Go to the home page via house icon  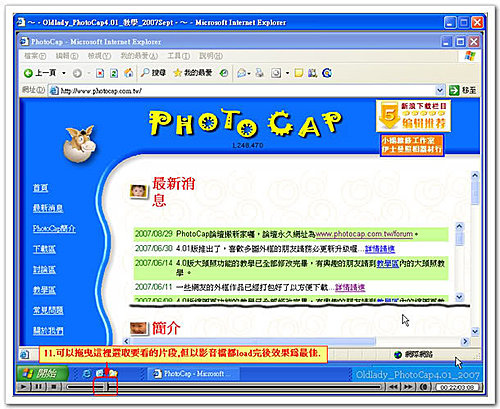pyautogui.click(x=129, y=73)
